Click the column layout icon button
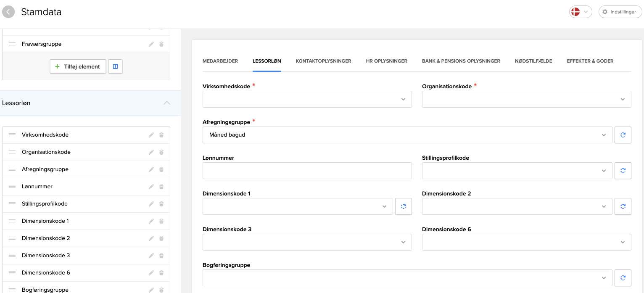The image size is (644, 293). click(x=115, y=66)
